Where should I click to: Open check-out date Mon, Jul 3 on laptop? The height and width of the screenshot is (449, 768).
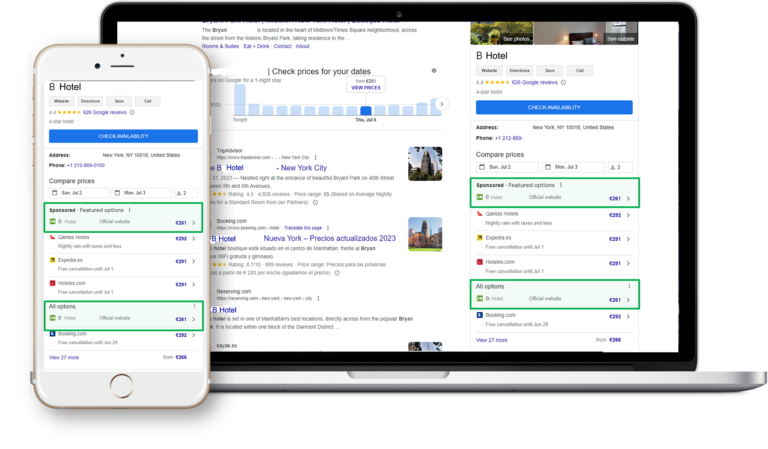tap(573, 167)
